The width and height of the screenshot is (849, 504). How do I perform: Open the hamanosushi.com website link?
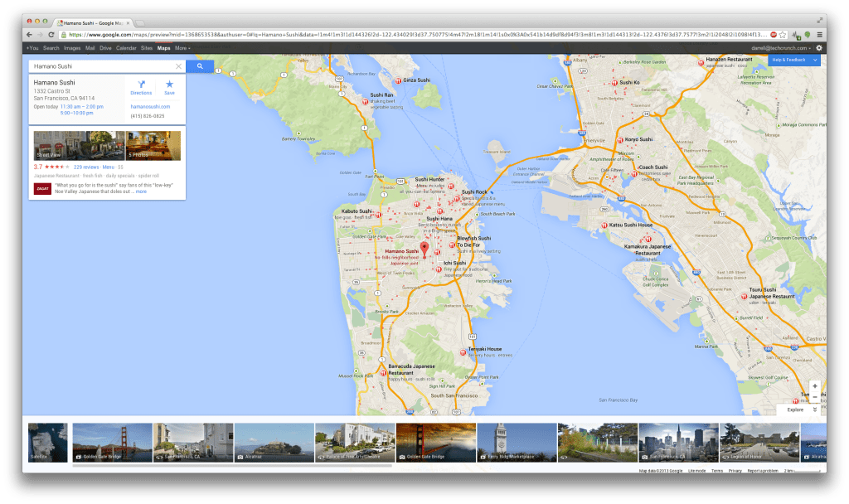click(x=150, y=106)
